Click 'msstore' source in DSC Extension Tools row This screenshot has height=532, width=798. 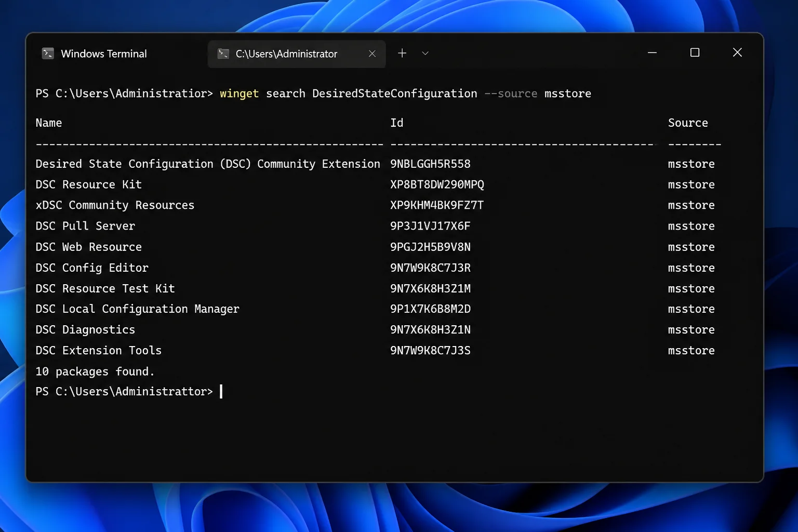pos(691,351)
